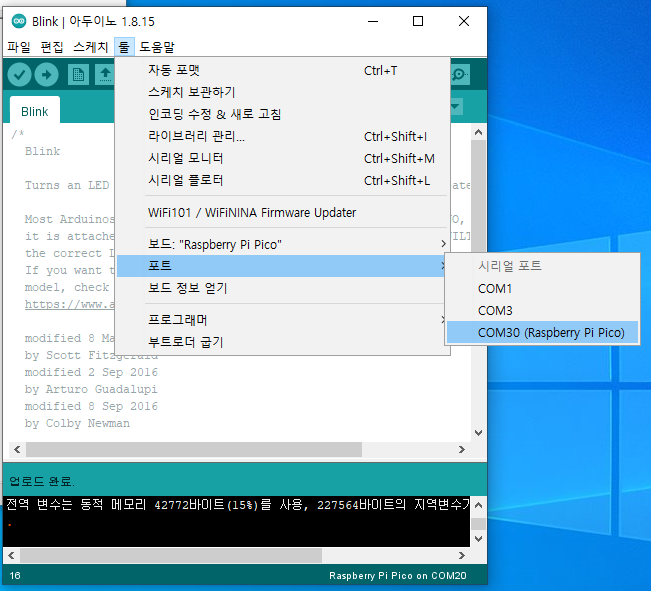The width and height of the screenshot is (651, 591).
Task: Expand the 포트 submenu entry
Action: pos(281,266)
